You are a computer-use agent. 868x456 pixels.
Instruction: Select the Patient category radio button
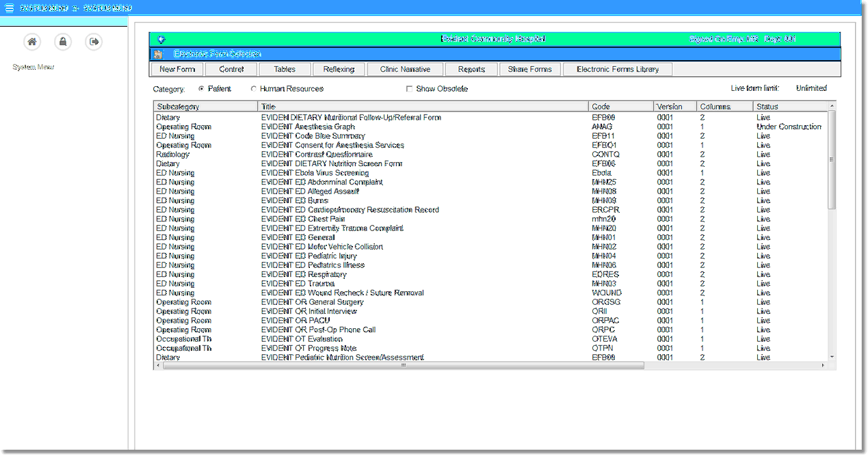coord(201,89)
